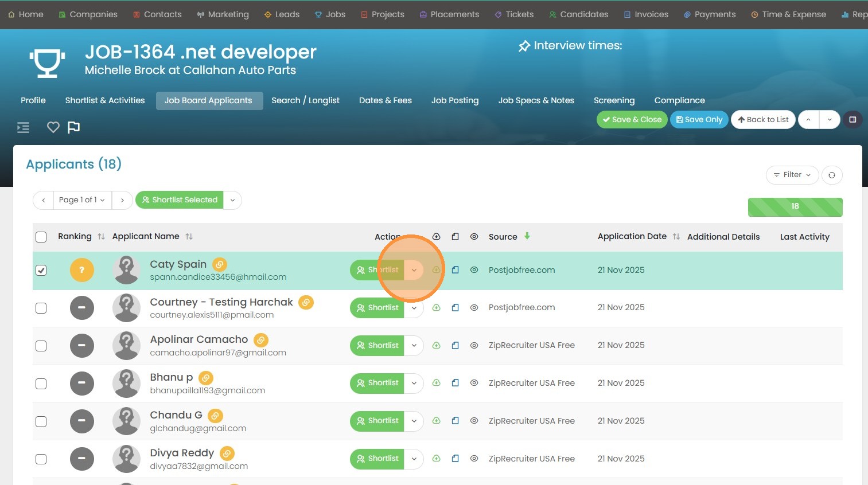Open the Page 1 of 1 dropdown
Image resolution: width=868 pixels, height=485 pixels.
click(82, 200)
